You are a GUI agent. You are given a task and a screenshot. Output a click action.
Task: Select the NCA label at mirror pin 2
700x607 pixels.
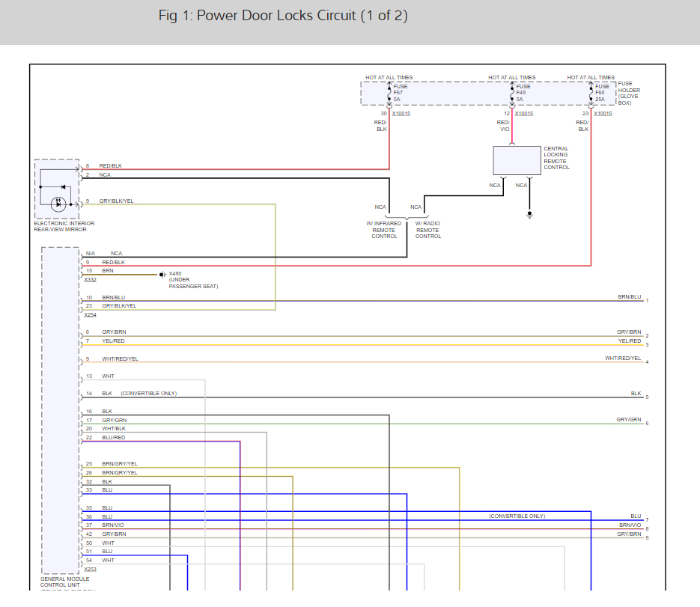[x=105, y=174]
